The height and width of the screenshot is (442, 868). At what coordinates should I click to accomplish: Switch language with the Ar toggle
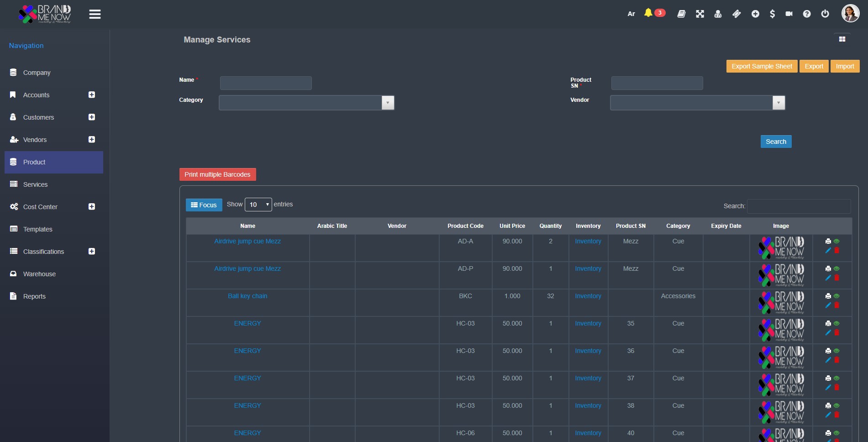pos(631,14)
